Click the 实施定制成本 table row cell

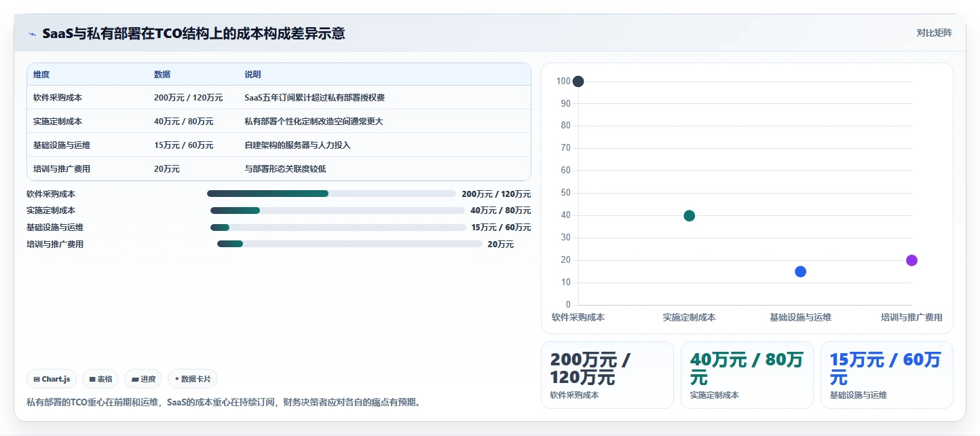click(58, 122)
